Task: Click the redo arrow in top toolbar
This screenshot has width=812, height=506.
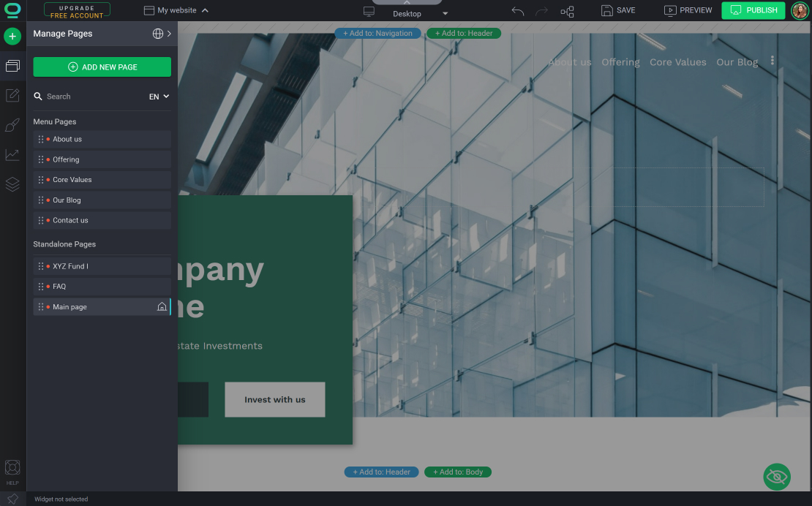Action: pos(541,11)
